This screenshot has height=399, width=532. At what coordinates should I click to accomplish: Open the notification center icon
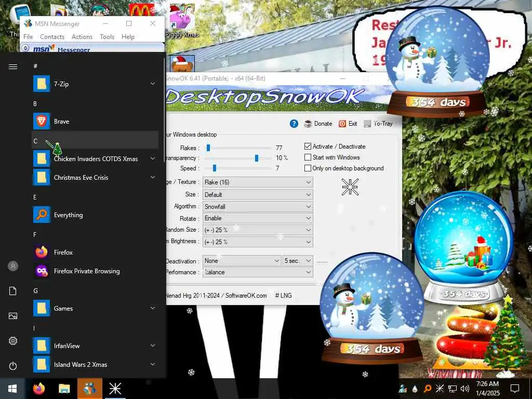pyautogui.click(x=515, y=389)
